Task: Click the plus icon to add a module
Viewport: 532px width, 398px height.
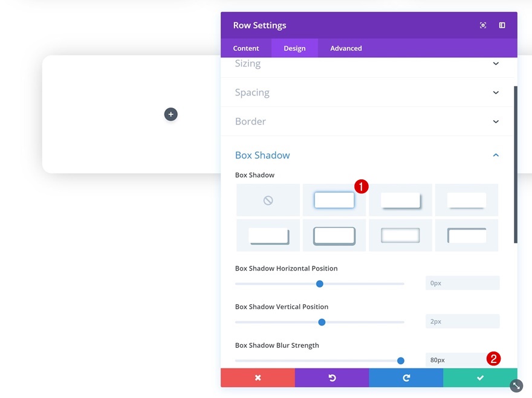Action: click(170, 114)
